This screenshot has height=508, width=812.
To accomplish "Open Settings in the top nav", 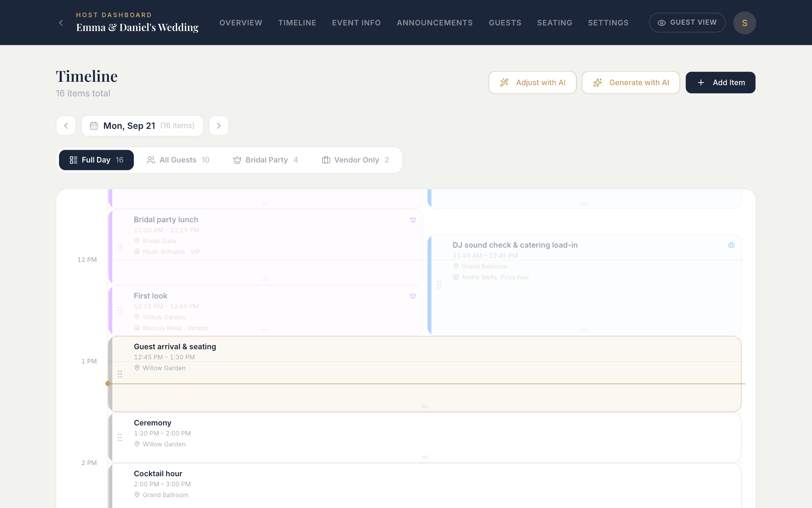I will click(x=608, y=23).
